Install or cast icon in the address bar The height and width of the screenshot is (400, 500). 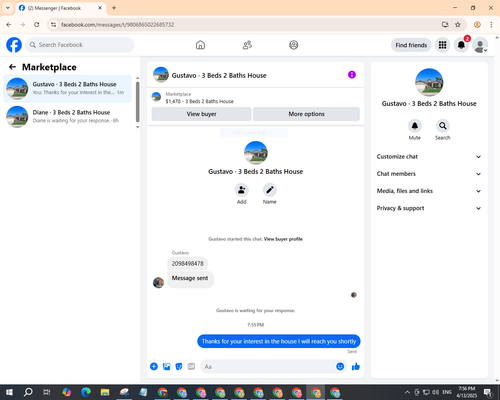pyautogui.click(x=445, y=25)
